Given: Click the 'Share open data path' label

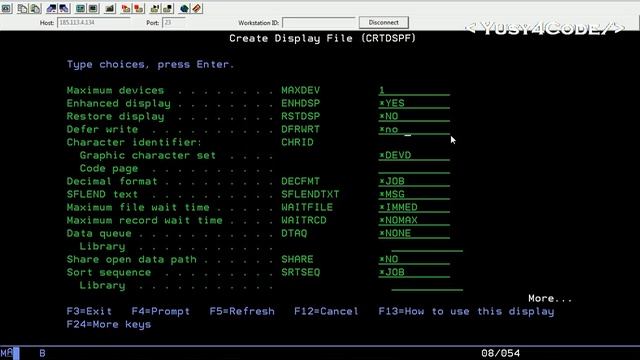Looking at the screenshot, I should (x=131, y=260).
